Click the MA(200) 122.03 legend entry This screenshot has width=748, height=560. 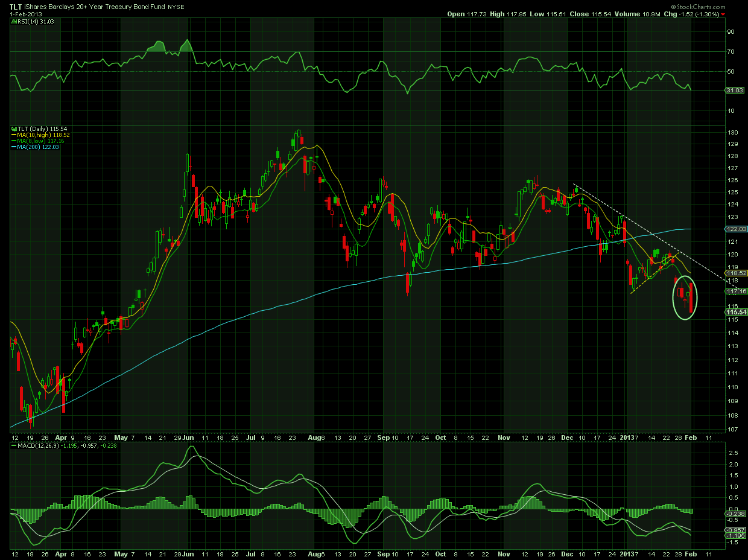coord(38,147)
